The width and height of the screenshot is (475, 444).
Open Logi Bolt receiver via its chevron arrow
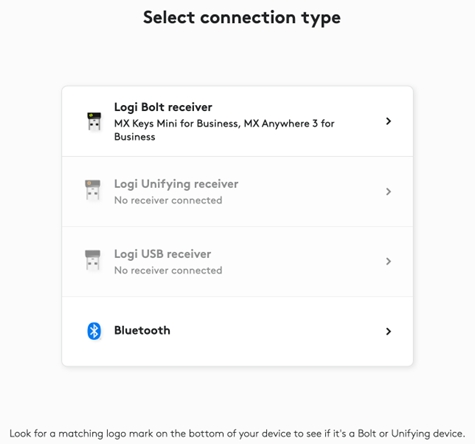388,121
